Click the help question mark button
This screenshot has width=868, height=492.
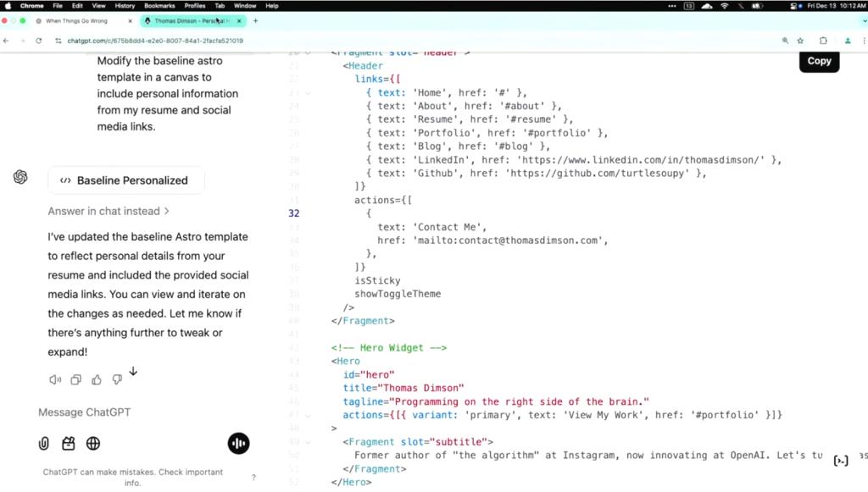(253, 478)
